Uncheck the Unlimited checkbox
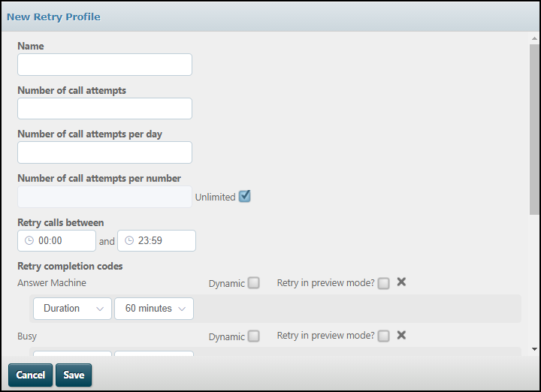The image size is (541, 392). (244, 197)
